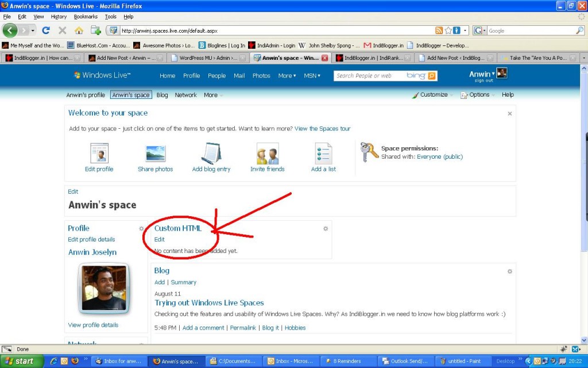Screen dimensions: 588x368
Task: Bookmark page with star icon
Action: pyautogui.click(x=448, y=30)
